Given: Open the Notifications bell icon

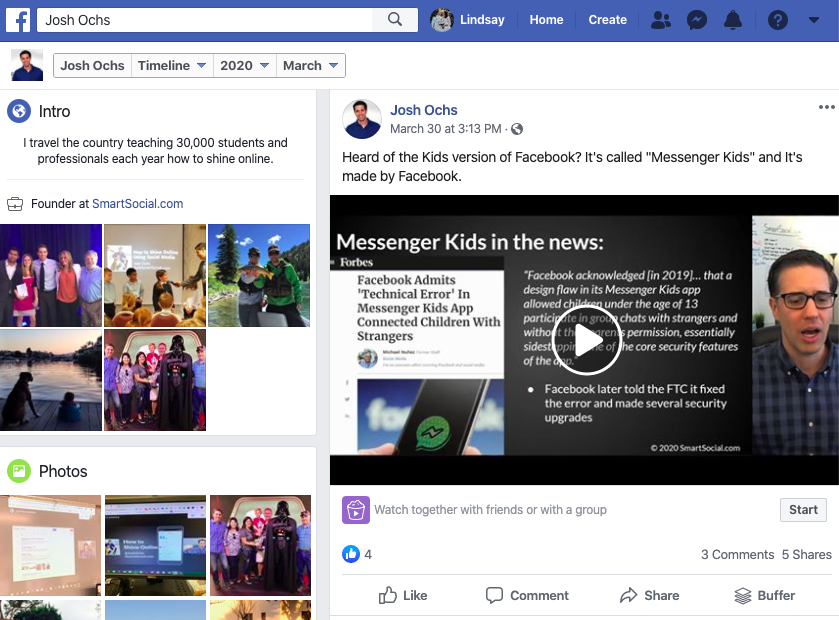Looking at the screenshot, I should (x=733, y=20).
